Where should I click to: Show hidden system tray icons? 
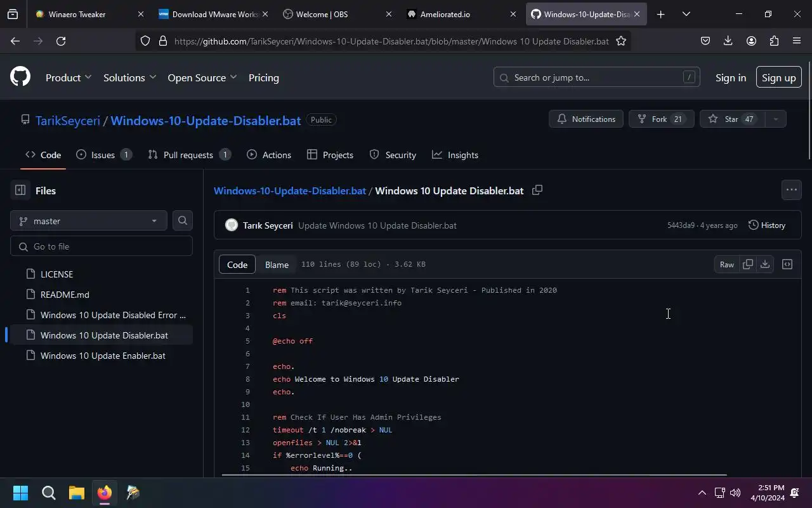[x=702, y=493]
